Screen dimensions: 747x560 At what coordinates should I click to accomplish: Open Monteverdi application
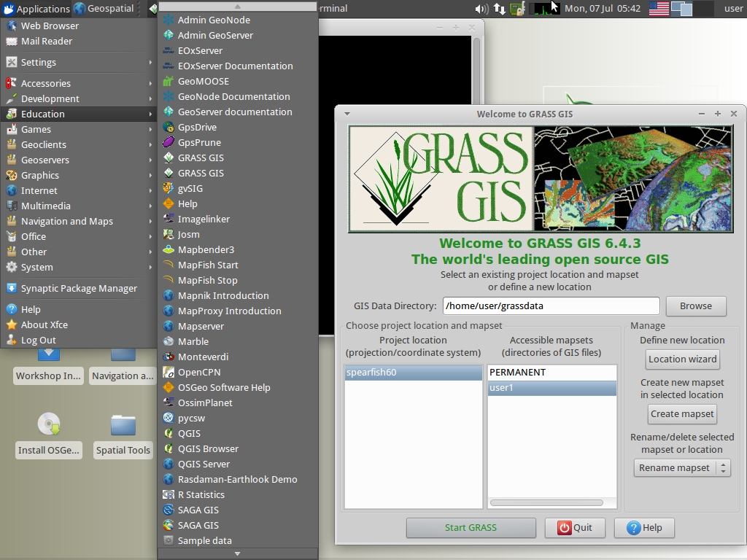(237, 357)
